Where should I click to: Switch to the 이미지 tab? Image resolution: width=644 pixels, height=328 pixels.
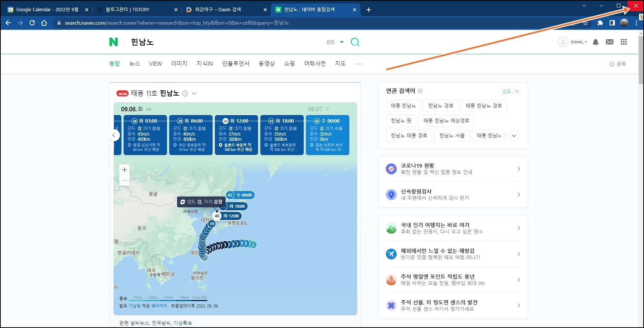click(179, 64)
